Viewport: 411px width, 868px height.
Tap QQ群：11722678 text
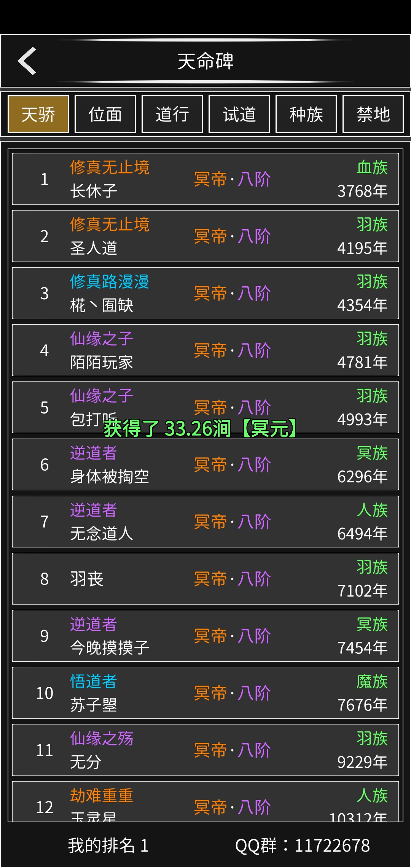[x=303, y=846]
